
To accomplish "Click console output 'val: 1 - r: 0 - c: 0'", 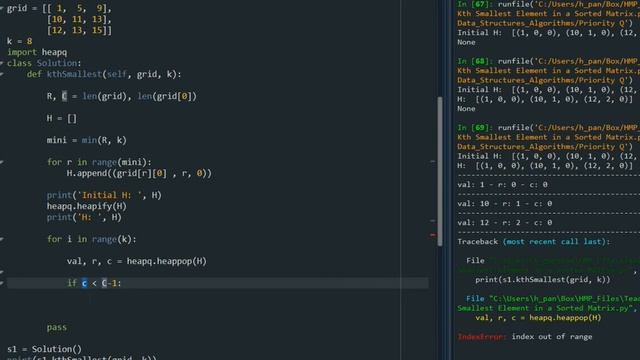I will click(x=502, y=185).
